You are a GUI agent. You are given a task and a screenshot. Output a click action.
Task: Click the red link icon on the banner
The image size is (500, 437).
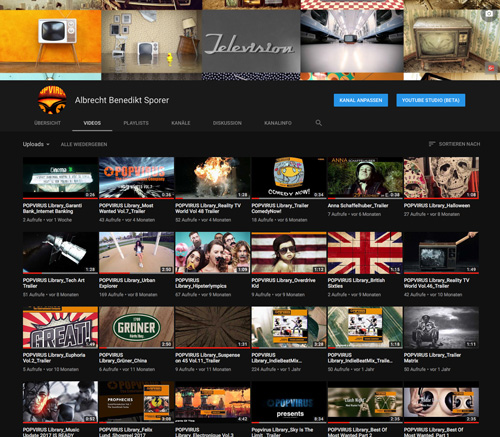[x=491, y=68]
